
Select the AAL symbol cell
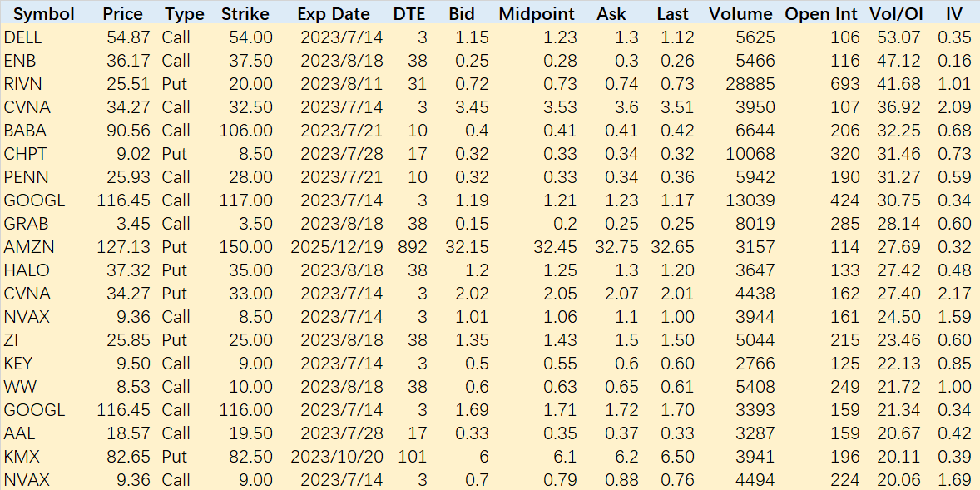pyautogui.click(x=19, y=433)
